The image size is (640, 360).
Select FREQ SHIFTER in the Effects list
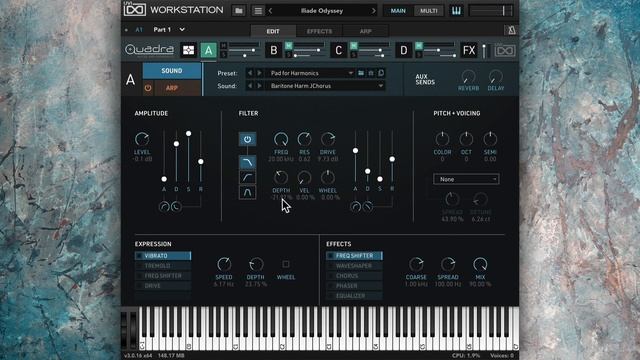[354, 256]
